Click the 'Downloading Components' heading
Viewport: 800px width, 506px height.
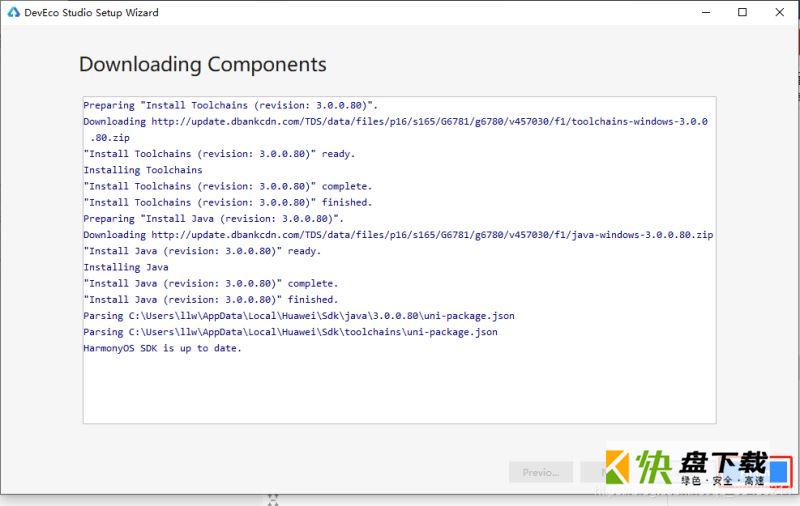pyautogui.click(x=203, y=64)
